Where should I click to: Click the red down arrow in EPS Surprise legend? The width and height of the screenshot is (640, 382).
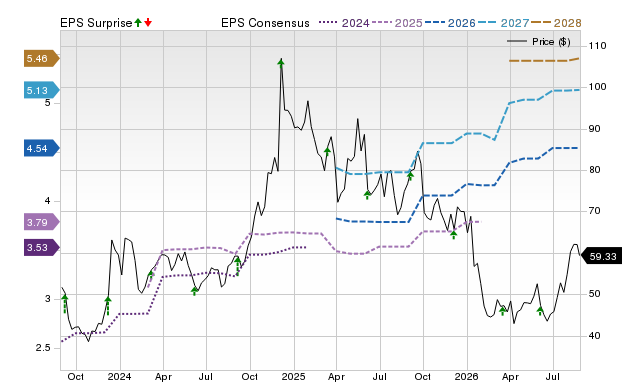click(x=148, y=23)
